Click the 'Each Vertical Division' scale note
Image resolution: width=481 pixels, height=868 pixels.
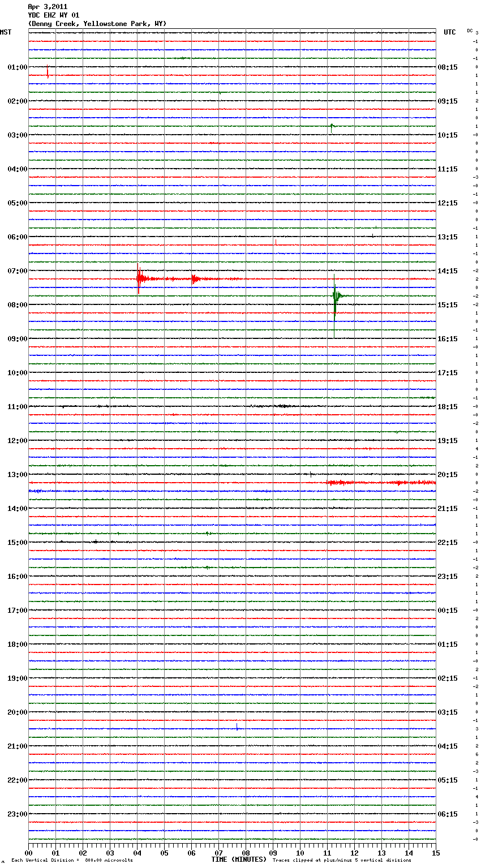[x=72, y=861]
